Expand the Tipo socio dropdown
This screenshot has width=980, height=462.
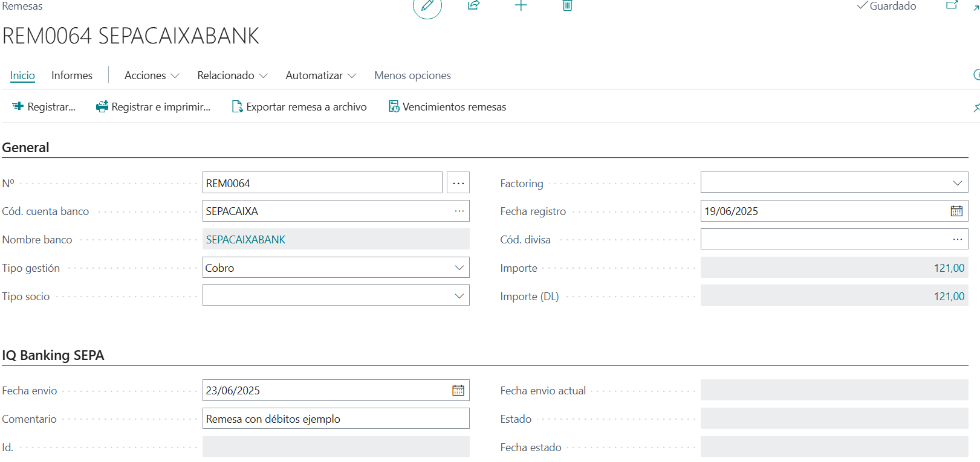[459, 297]
